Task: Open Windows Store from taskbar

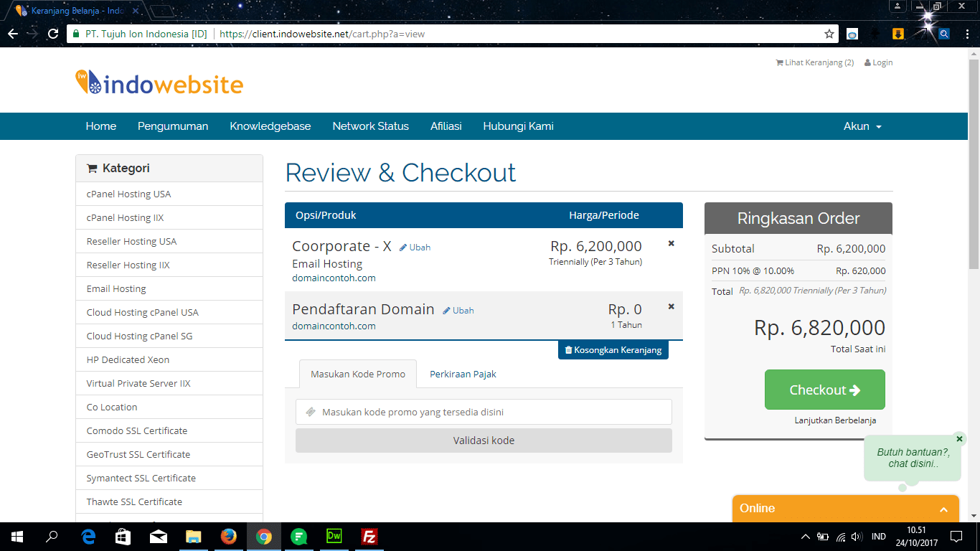Action: 123,537
